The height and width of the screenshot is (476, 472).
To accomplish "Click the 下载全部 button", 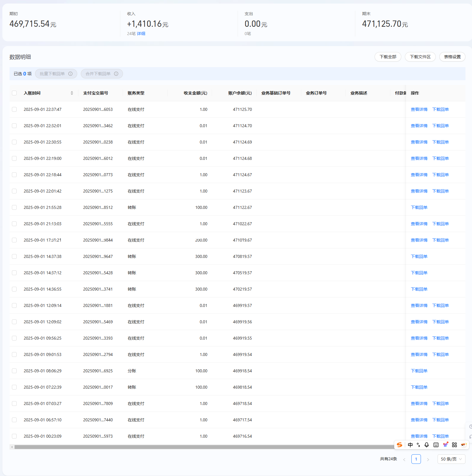I will (388, 57).
